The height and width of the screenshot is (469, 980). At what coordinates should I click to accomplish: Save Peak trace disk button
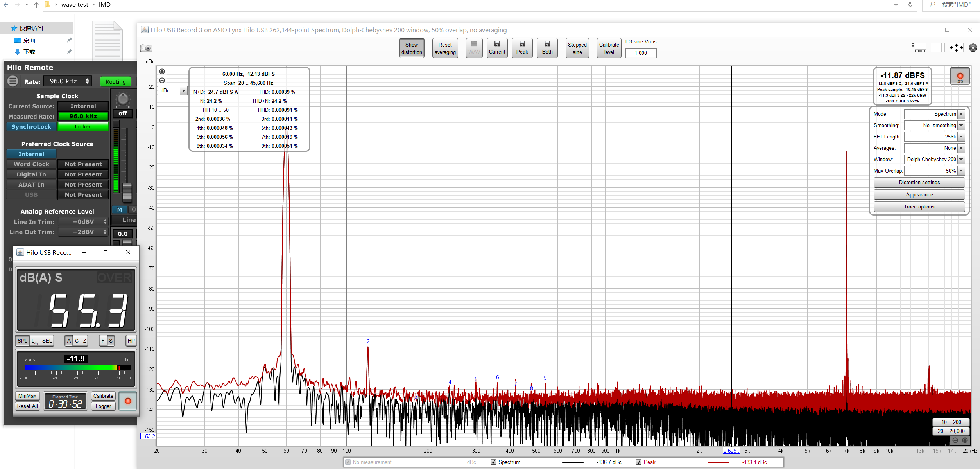[x=522, y=48]
